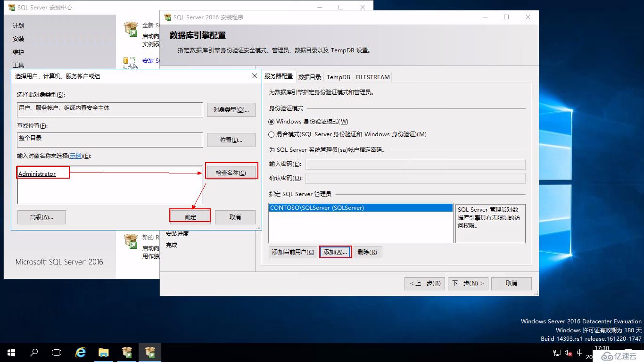Screen dimensions: 644x362
Task: Click 删除(R) to remove administrator
Action: click(367, 252)
